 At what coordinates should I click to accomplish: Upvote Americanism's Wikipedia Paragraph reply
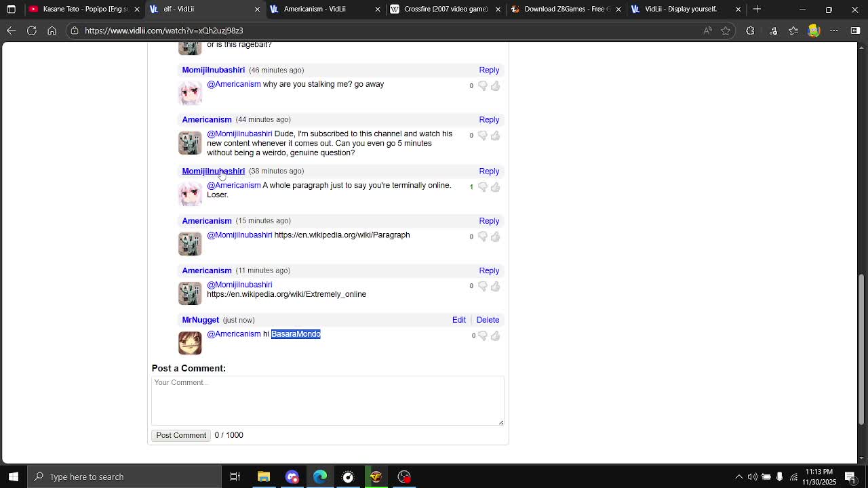[495, 237]
